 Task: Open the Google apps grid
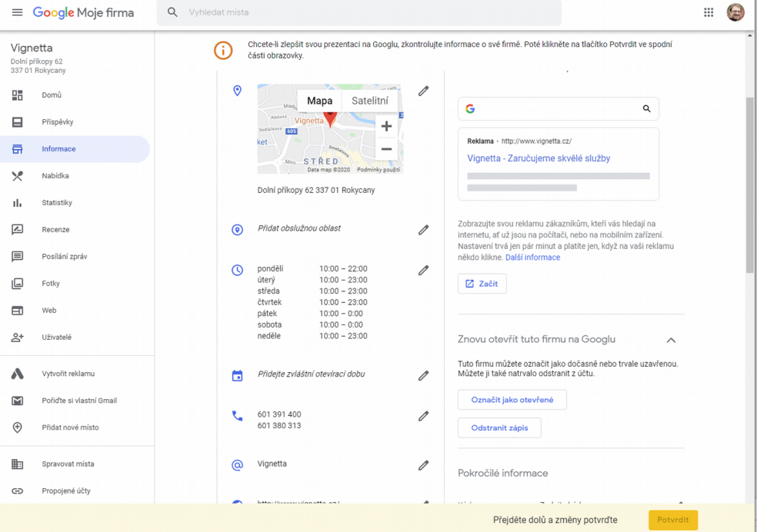709,12
